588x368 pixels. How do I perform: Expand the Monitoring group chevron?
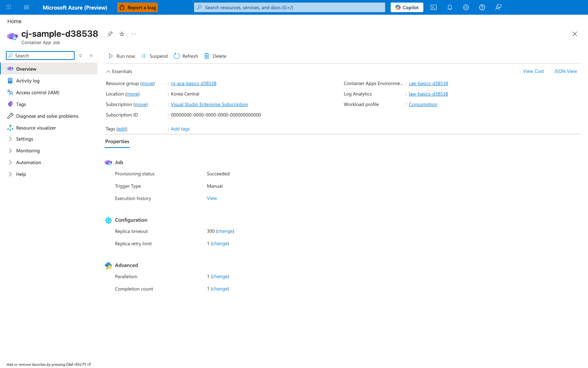click(10, 151)
